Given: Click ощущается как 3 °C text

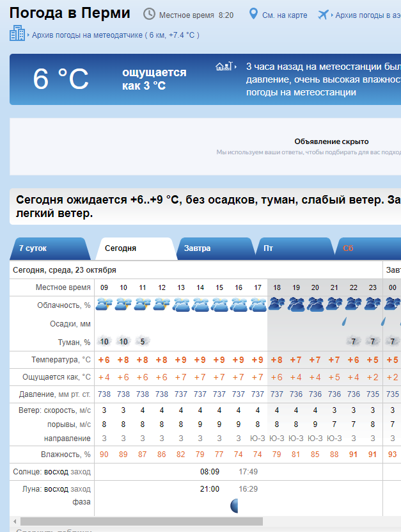Looking at the screenshot, I should 154,79.
